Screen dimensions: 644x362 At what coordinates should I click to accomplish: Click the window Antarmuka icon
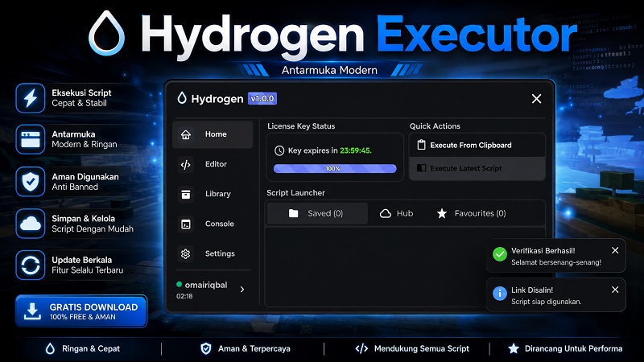point(31,139)
